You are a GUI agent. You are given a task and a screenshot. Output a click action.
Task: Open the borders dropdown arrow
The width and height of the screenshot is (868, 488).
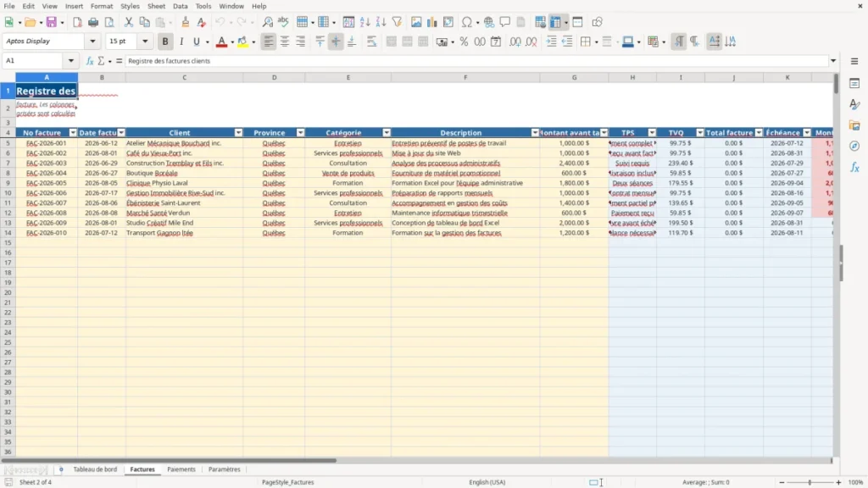(x=596, y=42)
